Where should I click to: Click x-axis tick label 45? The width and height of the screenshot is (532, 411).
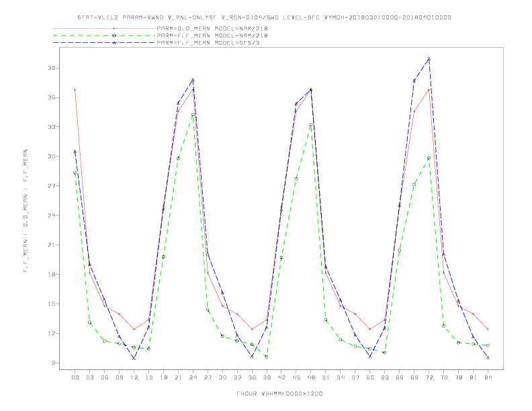tap(296, 377)
